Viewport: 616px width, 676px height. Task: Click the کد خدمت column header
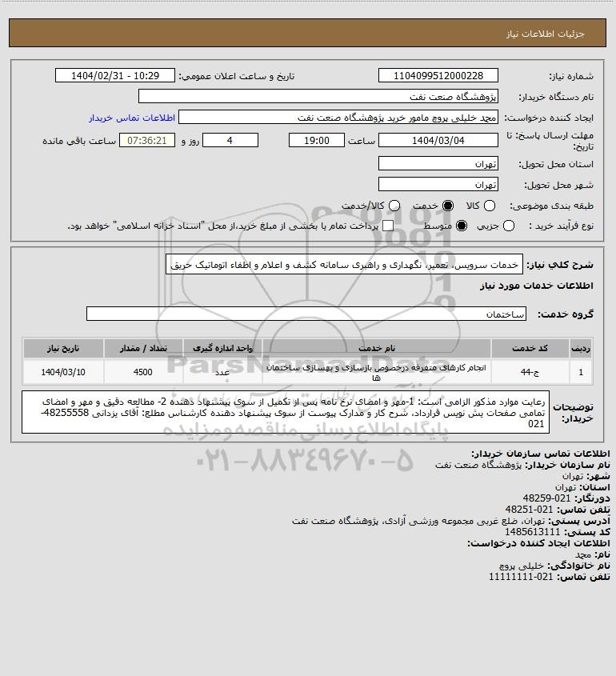point(530,348)
